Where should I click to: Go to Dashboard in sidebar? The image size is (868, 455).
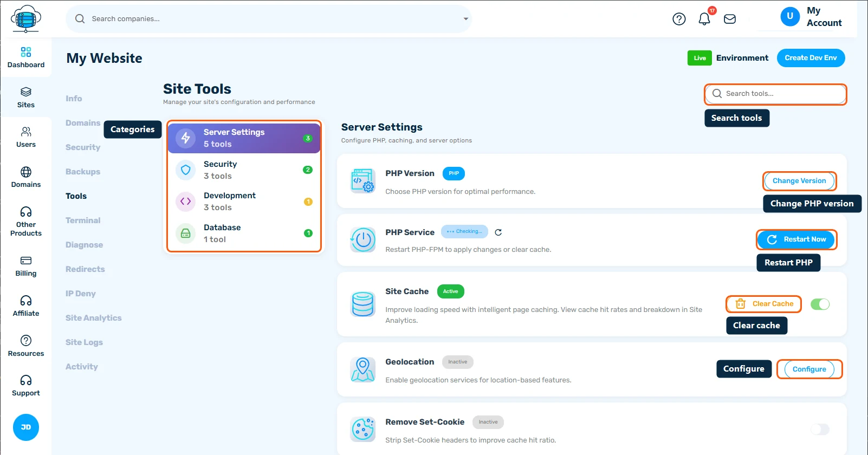26,57
